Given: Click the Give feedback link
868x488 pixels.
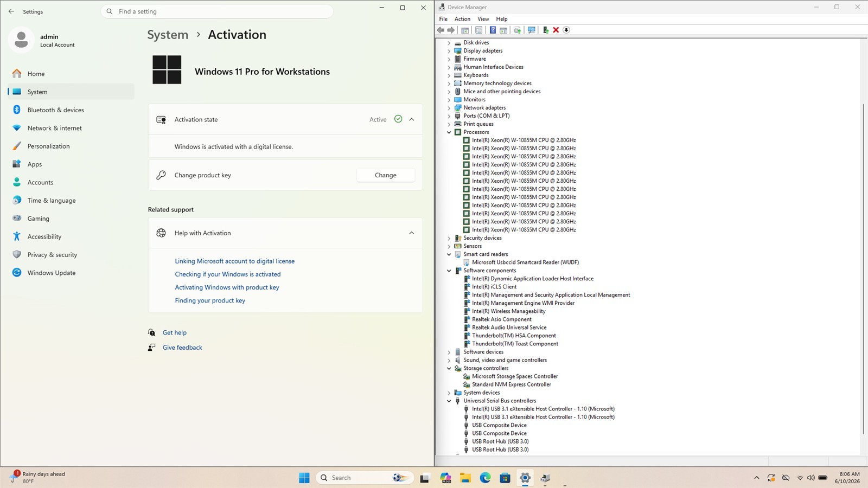Looking at the screenshot, I should coord(182,348).
